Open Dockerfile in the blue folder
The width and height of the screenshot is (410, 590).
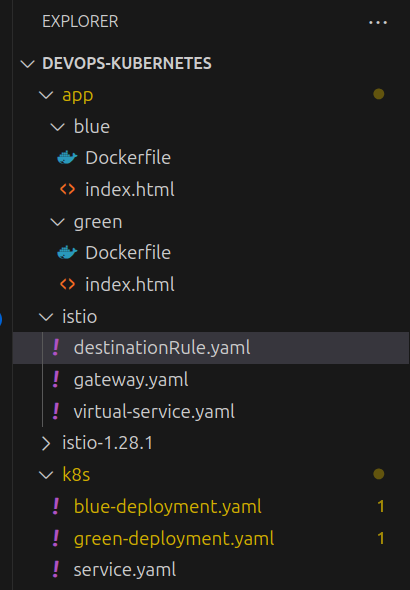coord(128,157)
